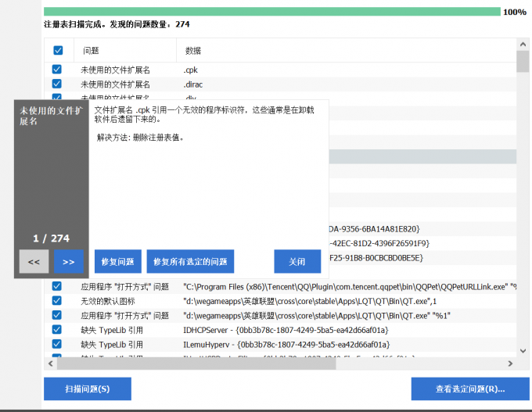Click the vertical scrollbar thumb
This screenshot has height=412, width=532.
pos(523,62)
